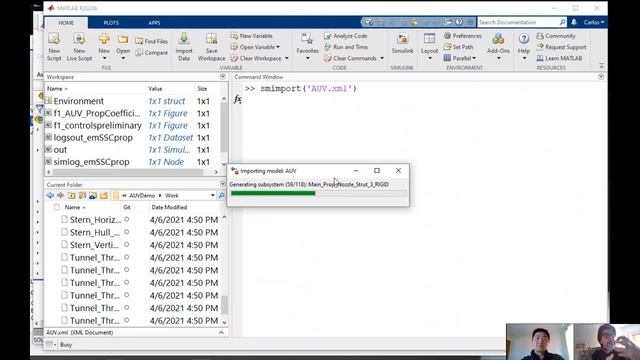
Task: Open the Workspace panel actions menu
Action: (223, 77)
